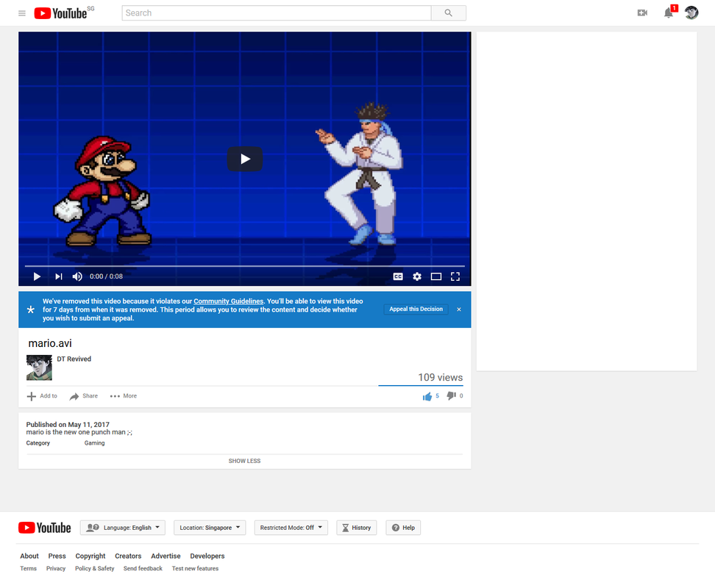Open Help from footer
This screenshot has width=715, height=588.
click(x=403, y=528)
